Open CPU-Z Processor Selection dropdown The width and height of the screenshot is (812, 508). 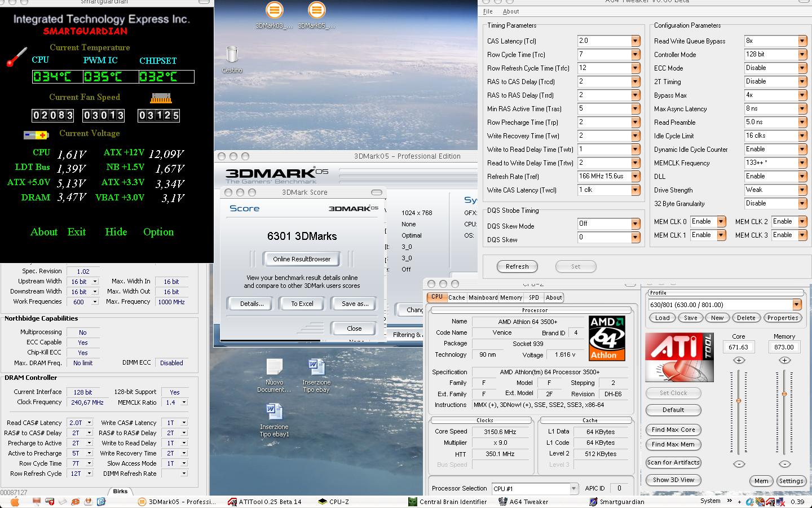click(573, 489)
